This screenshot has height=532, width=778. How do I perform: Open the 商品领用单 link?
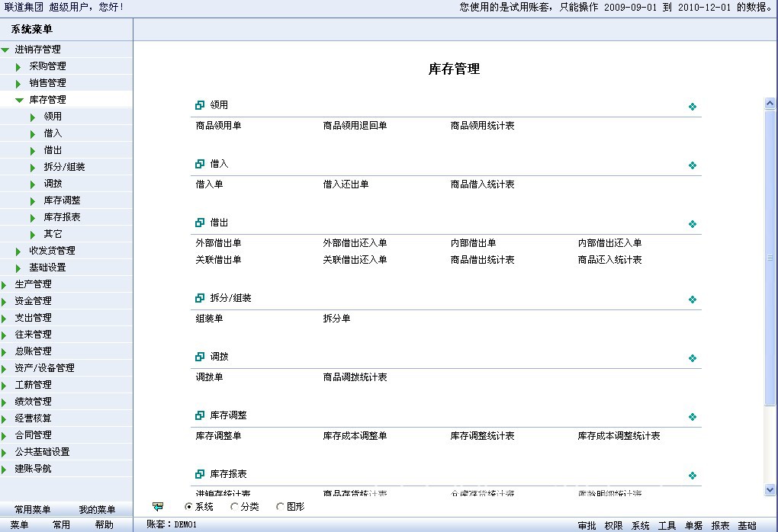tap(217, 126)
